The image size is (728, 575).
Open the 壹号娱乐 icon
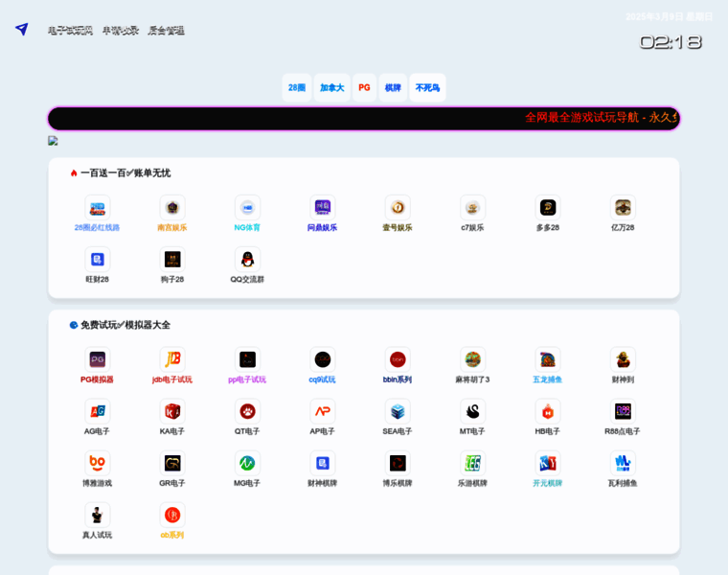click(x=398, y=208)
